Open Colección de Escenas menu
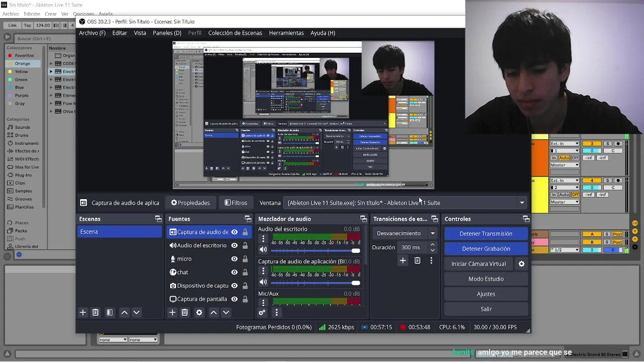Image resolution: width=644 pixels, height=362 pixels. (235, 33)
